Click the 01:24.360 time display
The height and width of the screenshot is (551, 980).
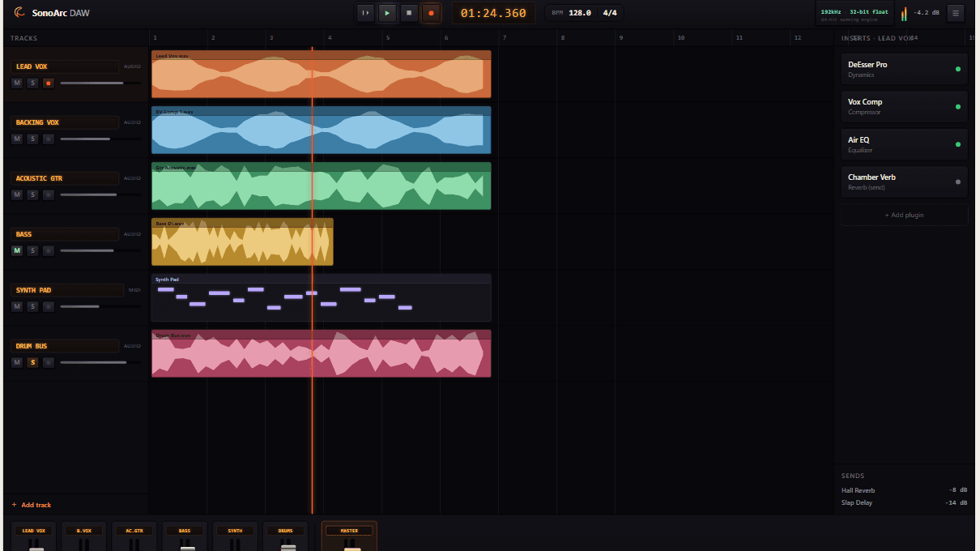click(x=493, y=13)
